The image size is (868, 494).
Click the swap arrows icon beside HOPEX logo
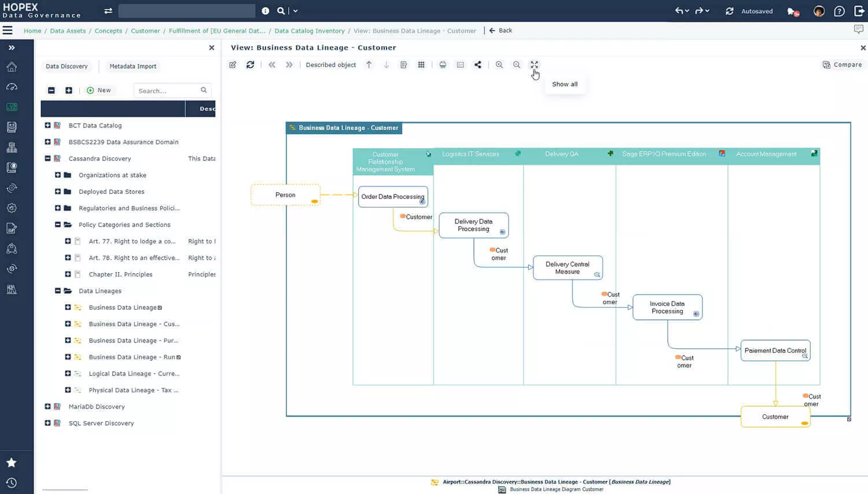(108, 11)
